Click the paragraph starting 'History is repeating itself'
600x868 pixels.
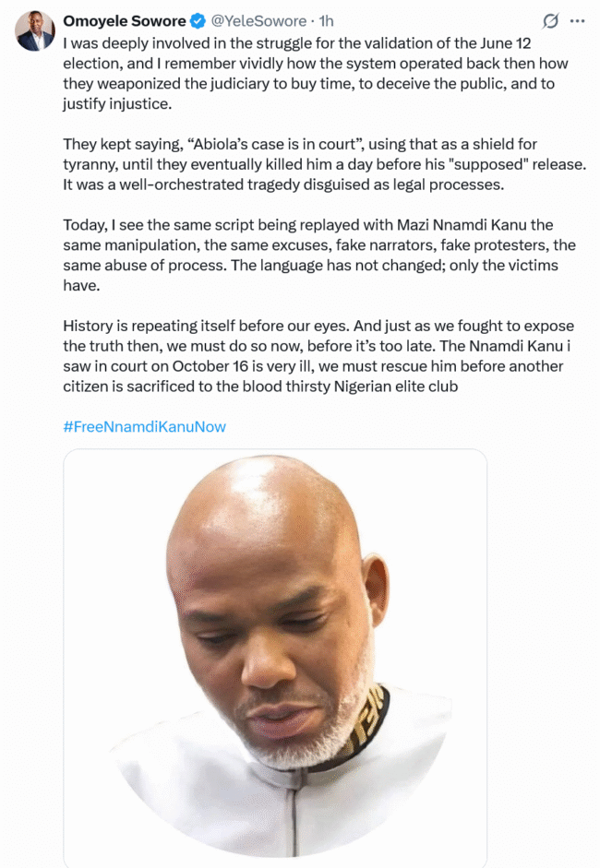point(318,356)
